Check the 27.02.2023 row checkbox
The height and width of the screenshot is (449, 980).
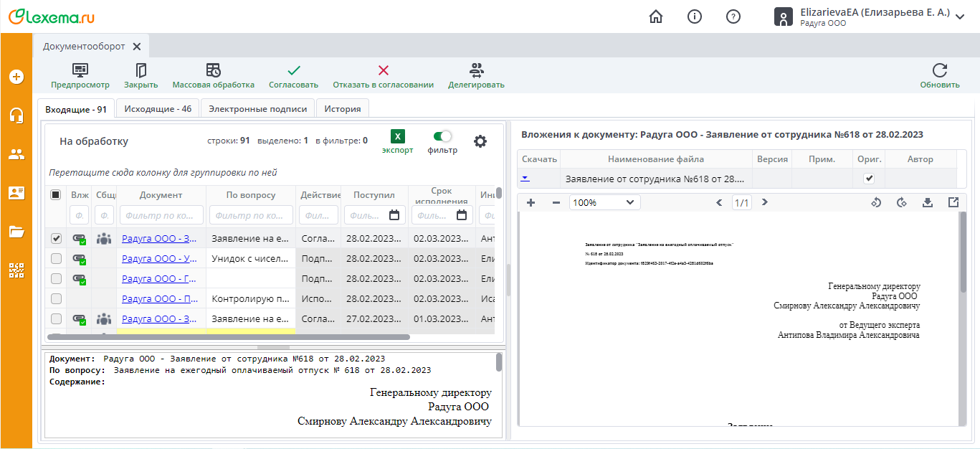pos(56,318)
